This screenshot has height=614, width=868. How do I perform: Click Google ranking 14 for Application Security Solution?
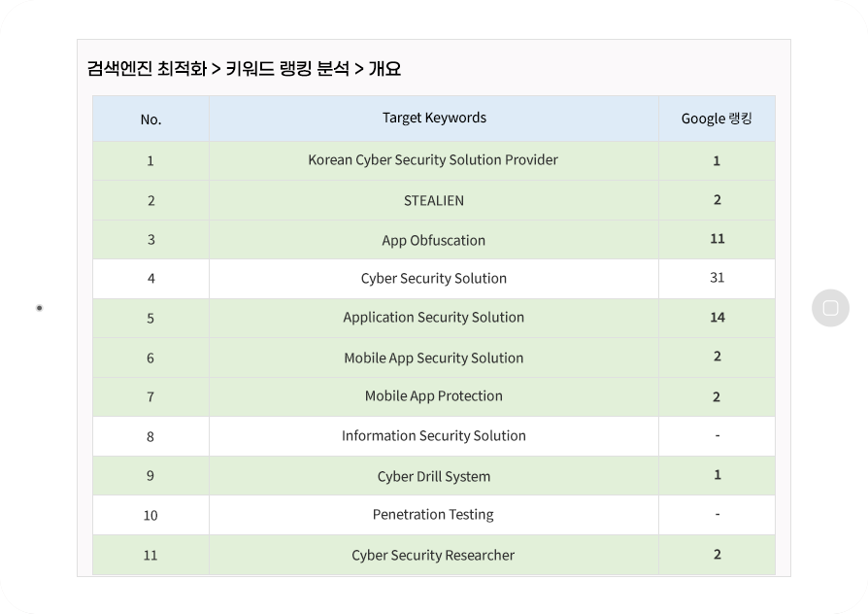[717, 318]
